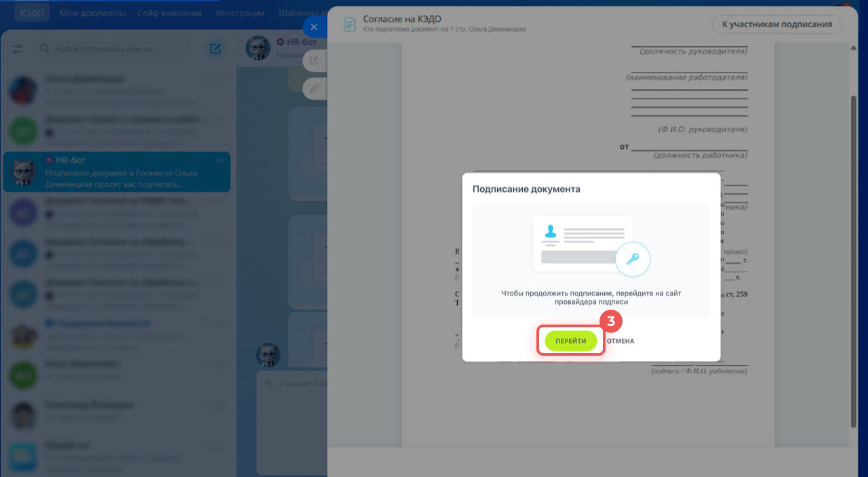Copy document link icon
The width and height of the screenshot is (868, 477).
pyautogui.click(x=314, y=89)
